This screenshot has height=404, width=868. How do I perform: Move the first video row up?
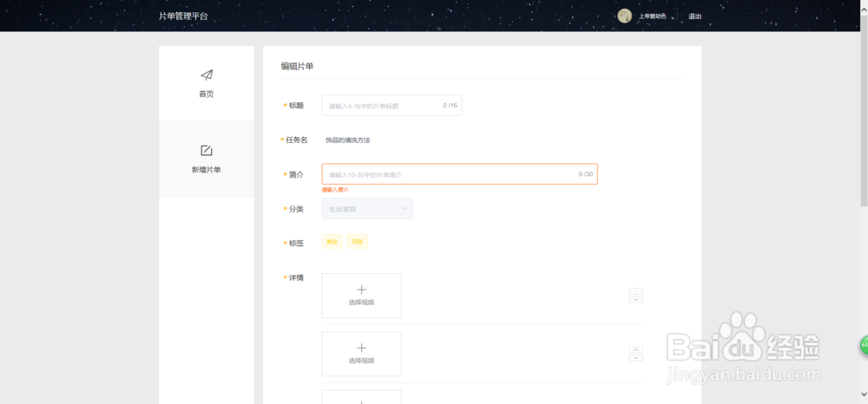click(x=635, y=291)
